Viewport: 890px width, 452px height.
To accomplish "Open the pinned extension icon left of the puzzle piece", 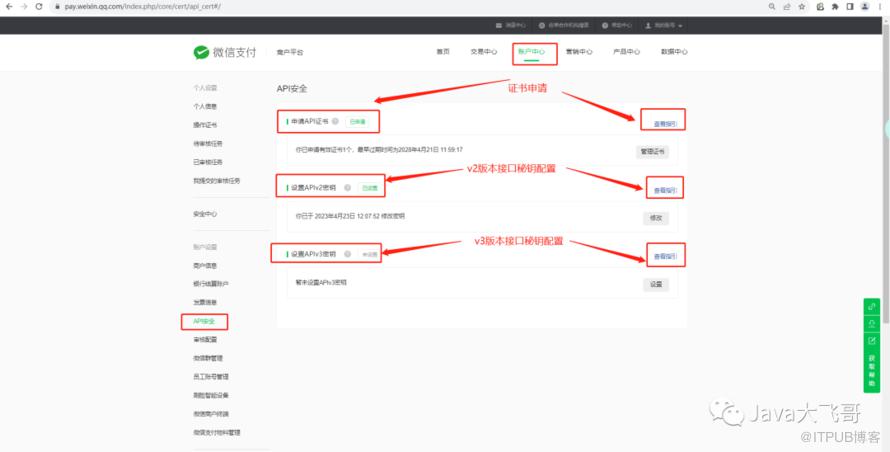I will (820, 7).
